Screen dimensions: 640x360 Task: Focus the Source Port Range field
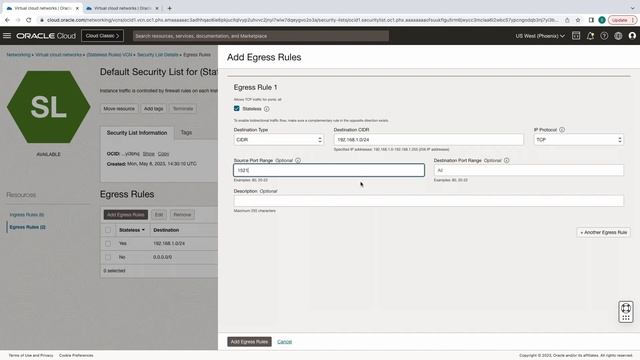tap(329, 170)
